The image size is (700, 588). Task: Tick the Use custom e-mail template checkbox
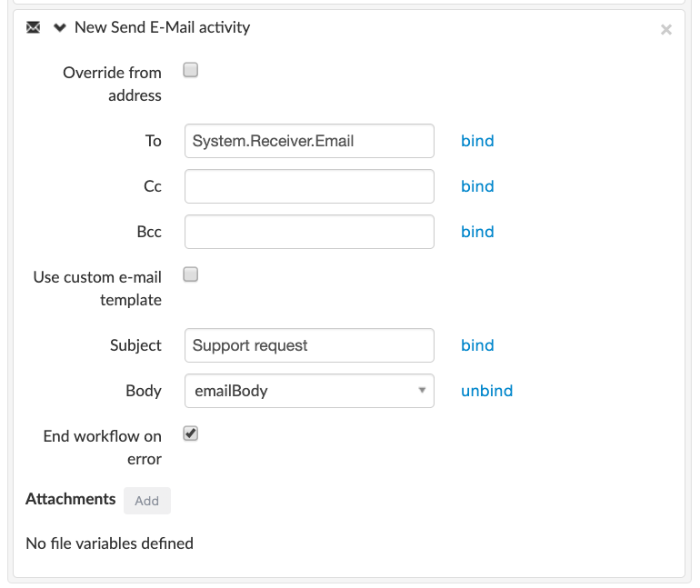click(x=191, y=274)
